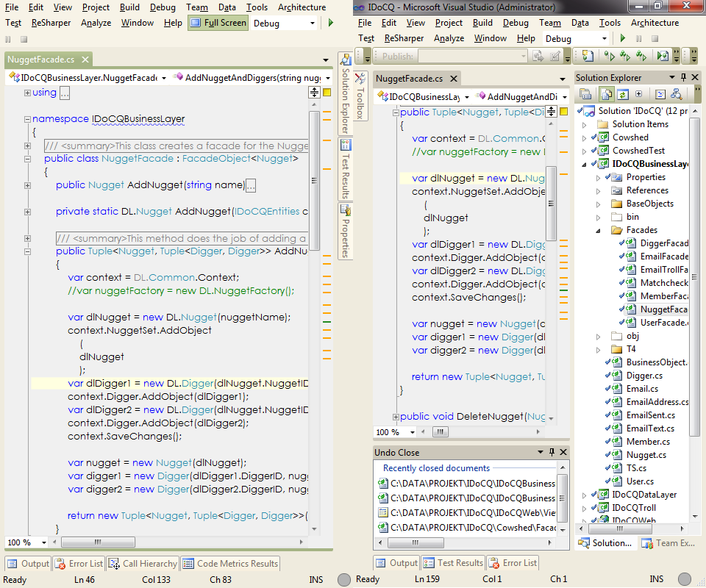Open the Analyze menu in left window

[96, 23]
